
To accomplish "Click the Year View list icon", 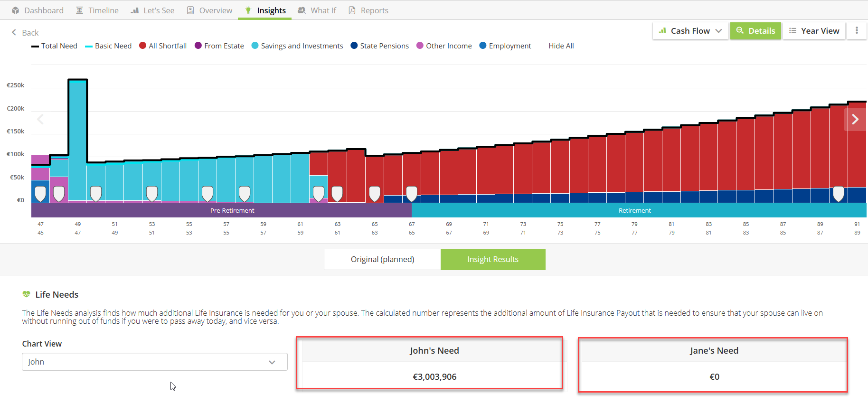I will tap(793, 31).
